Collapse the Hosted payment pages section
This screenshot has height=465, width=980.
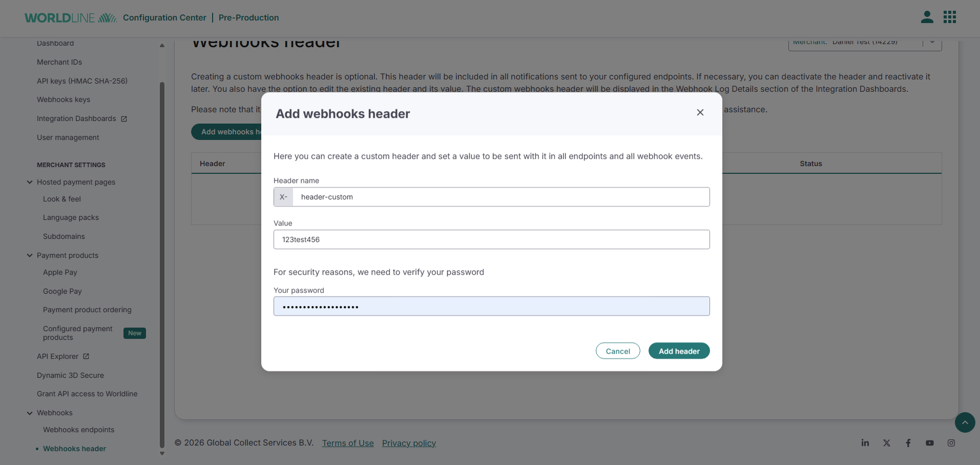point(30,182)
